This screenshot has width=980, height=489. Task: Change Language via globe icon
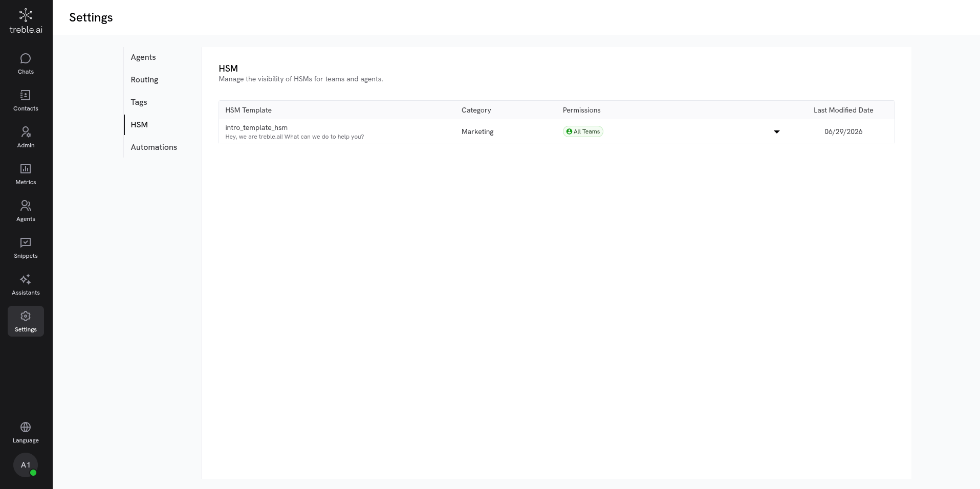(26, 433)
